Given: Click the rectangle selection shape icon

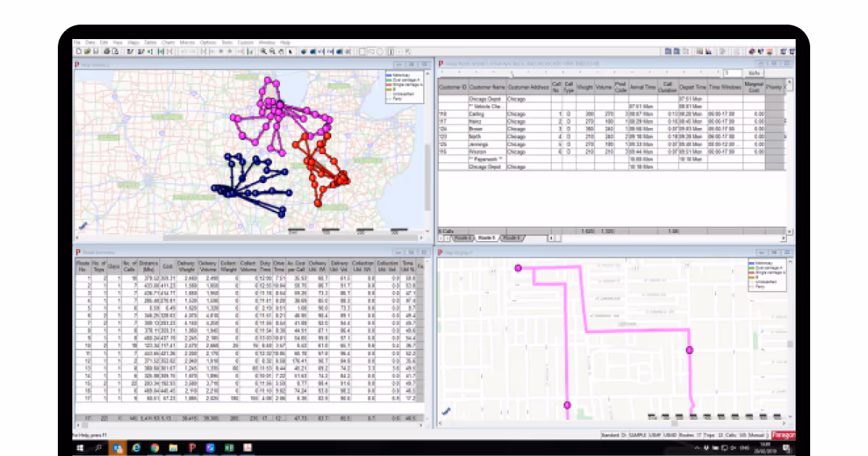Looking at the screenshot, I should click(362, 51).
